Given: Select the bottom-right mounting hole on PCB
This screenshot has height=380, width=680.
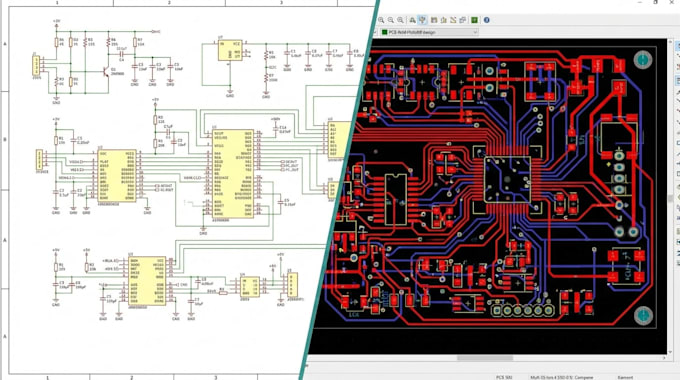Looking at the screenshot, I should [x=643, y=315].
